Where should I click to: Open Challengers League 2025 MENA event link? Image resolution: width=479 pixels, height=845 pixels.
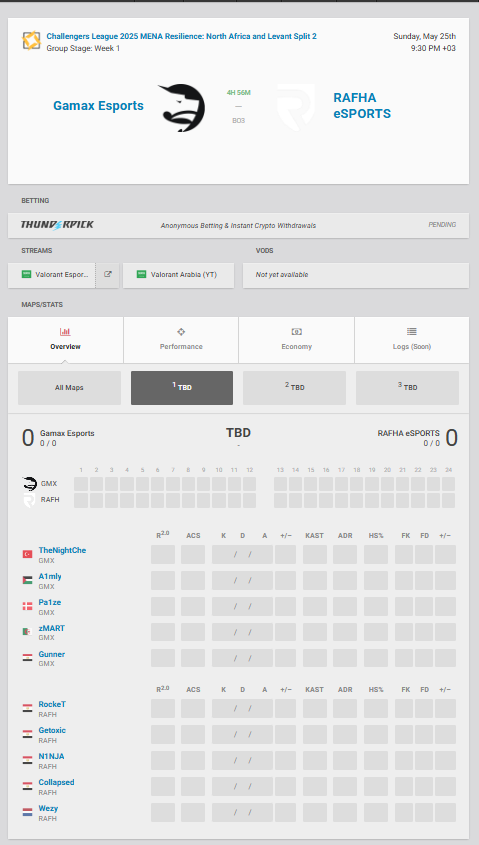[x=182, y=36]
